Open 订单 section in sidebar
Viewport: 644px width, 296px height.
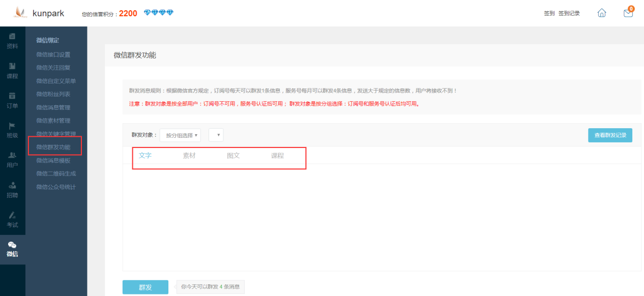click(12, 101)
